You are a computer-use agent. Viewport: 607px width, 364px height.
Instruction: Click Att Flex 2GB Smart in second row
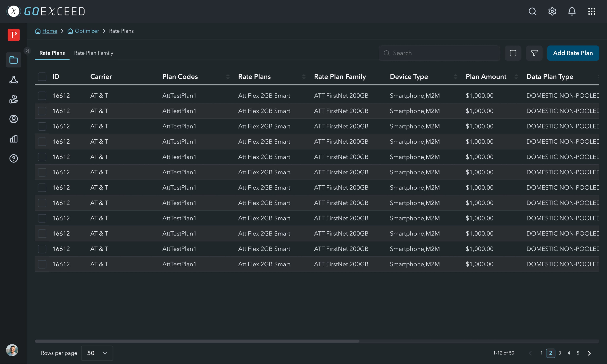pos(264,111)
